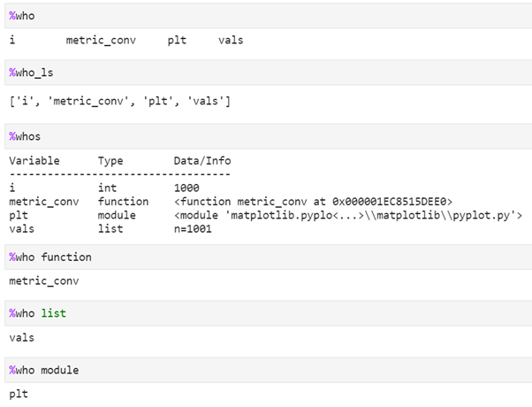This screenshot has width=532, height=407.
Task: Click 'vals' in the %who output row
Action: (231, 40)
